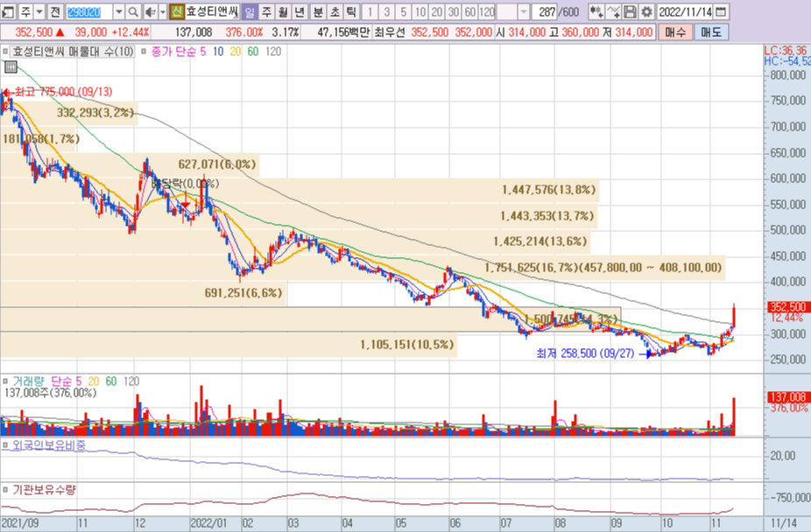Click the green 신 badge icon
The image size is (811, 532).
pos(177,11)
